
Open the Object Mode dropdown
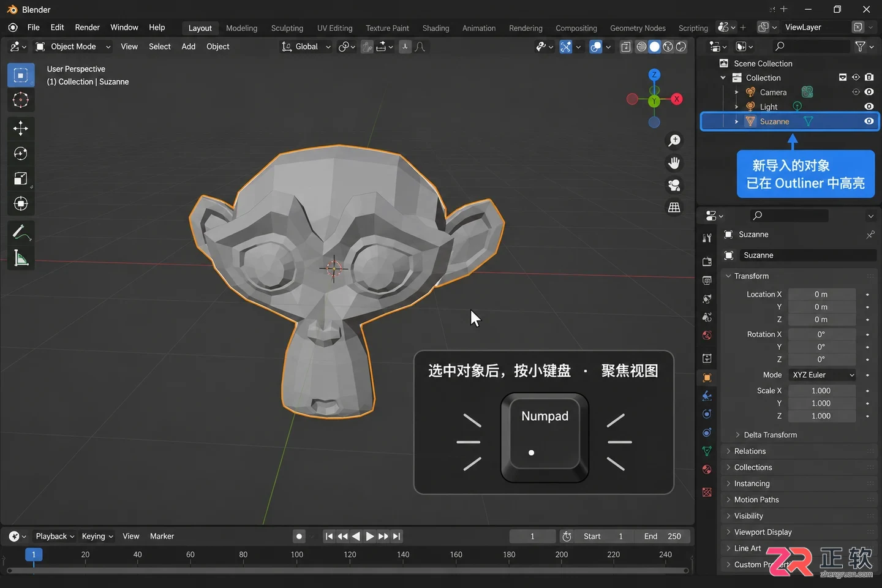[x=73, y=47]
